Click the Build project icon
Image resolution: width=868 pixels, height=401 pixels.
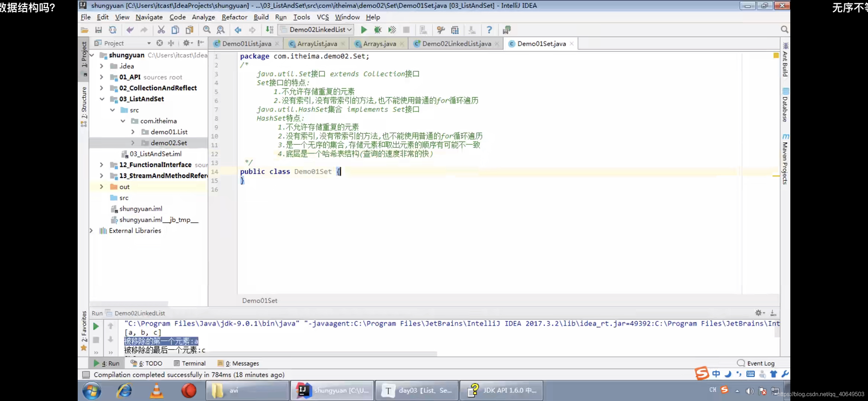pyautogui.click(x=270, y=30)
